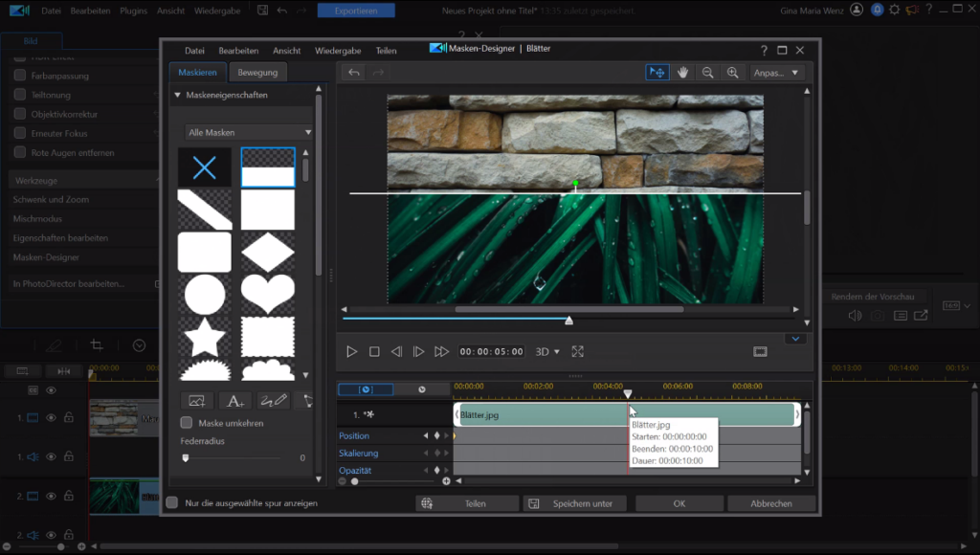Image resolution: width=980 pixels, height=555 pixels.
Task: Stop the Mask Designer preview
Action: pos(374,352)
